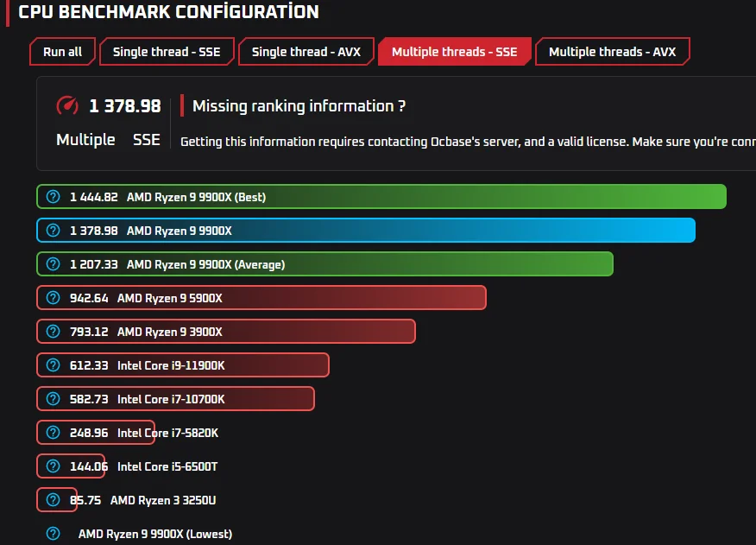Select the 582.73 Core i7-10700K bar

(x=175, y=399)
